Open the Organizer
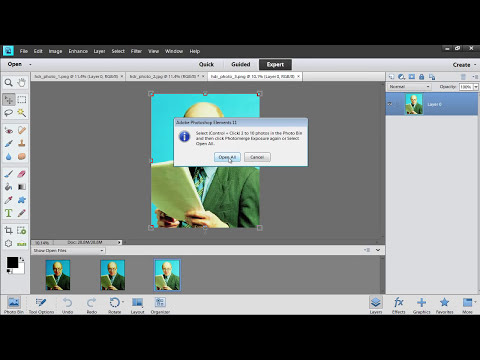480x360 pixels. [160, 305]
